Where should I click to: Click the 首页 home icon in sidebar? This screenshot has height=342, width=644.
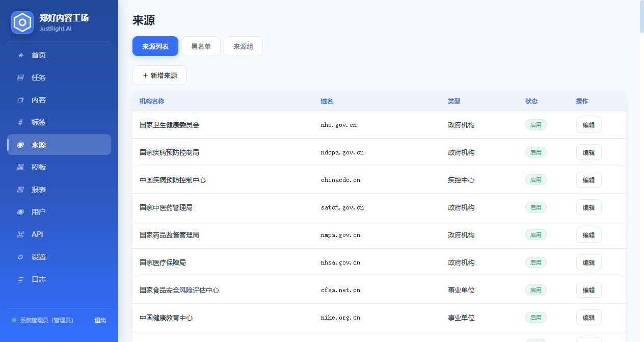[20, 55]
